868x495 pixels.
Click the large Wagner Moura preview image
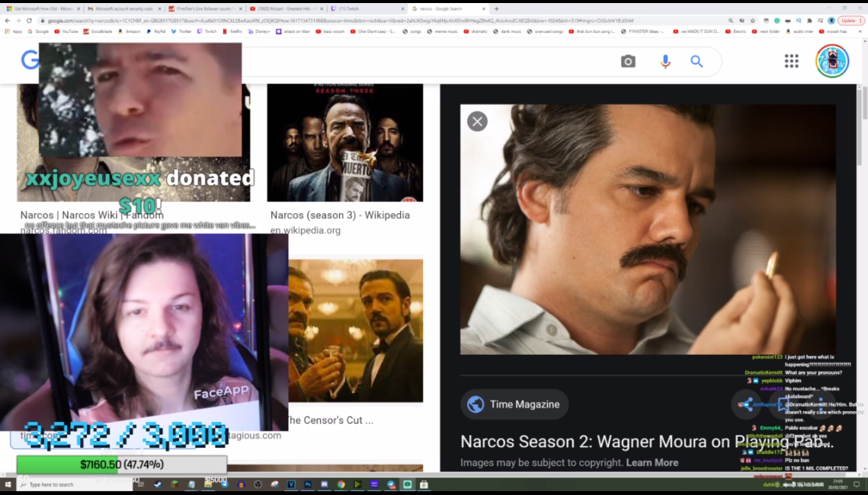click(649, 229)
